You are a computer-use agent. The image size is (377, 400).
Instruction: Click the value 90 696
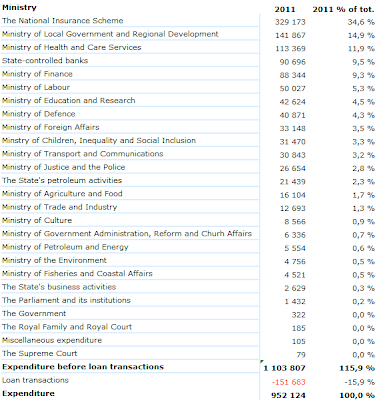click(293, 62)
